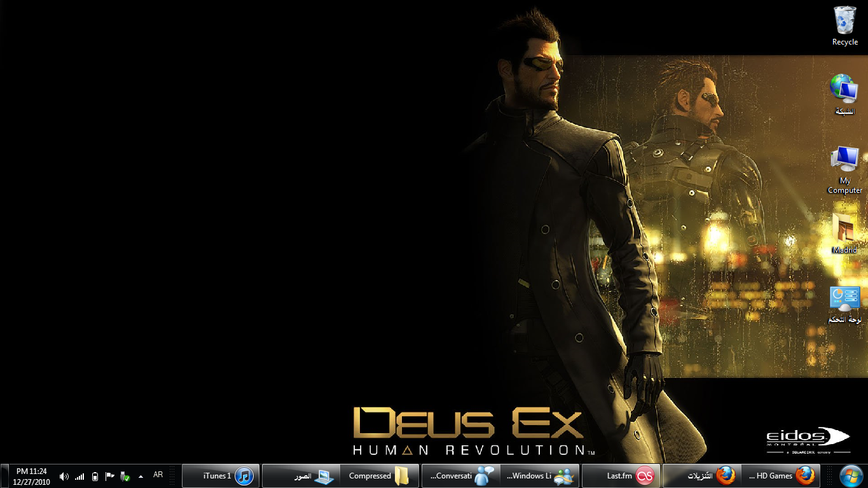Show hidden tray icons arrow
This screenshot has width=868, height=488.
point(141,476)
